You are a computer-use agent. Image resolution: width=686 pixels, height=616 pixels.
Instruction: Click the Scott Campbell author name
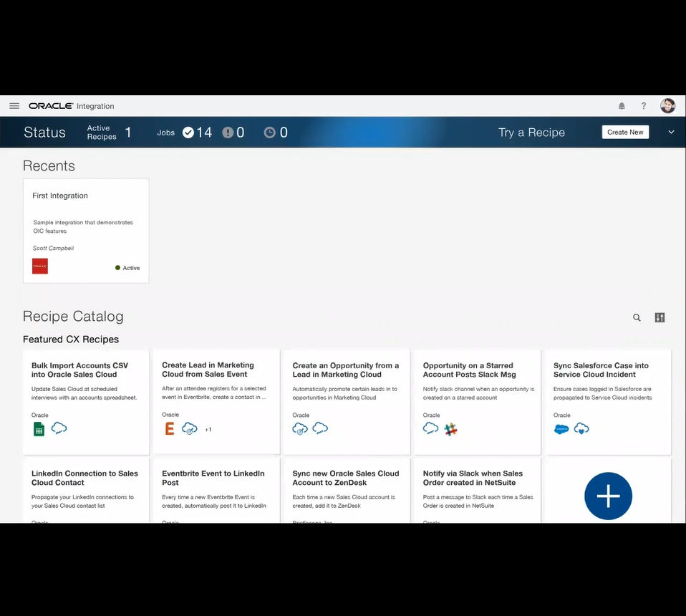pyautogui.click(x=54, y=248)
